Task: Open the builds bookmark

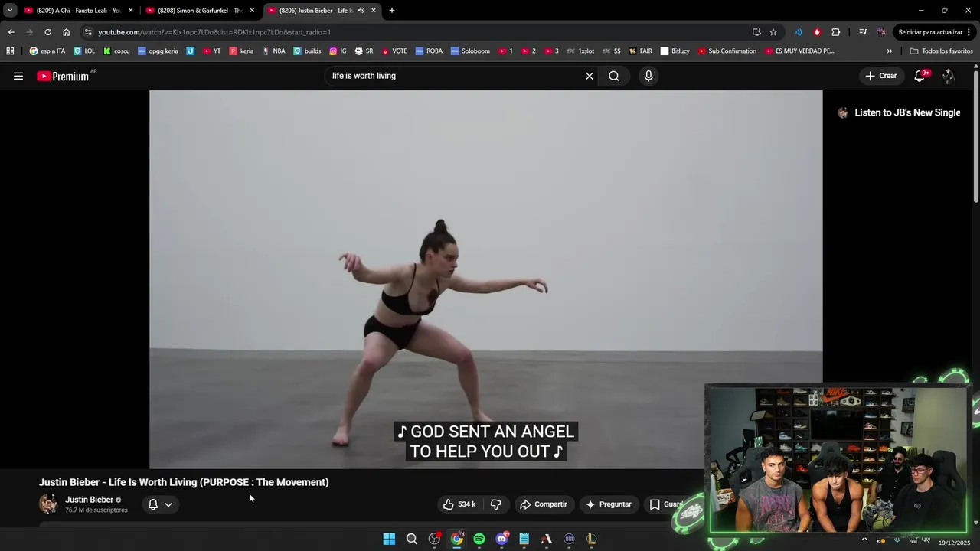Action: (307, 51)
